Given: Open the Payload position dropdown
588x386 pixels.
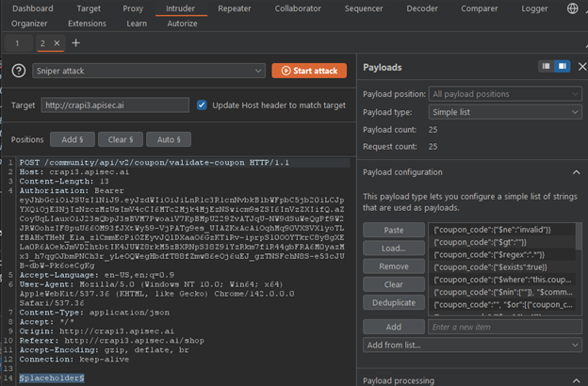Looking at the screenshot, I should [505, 94].
